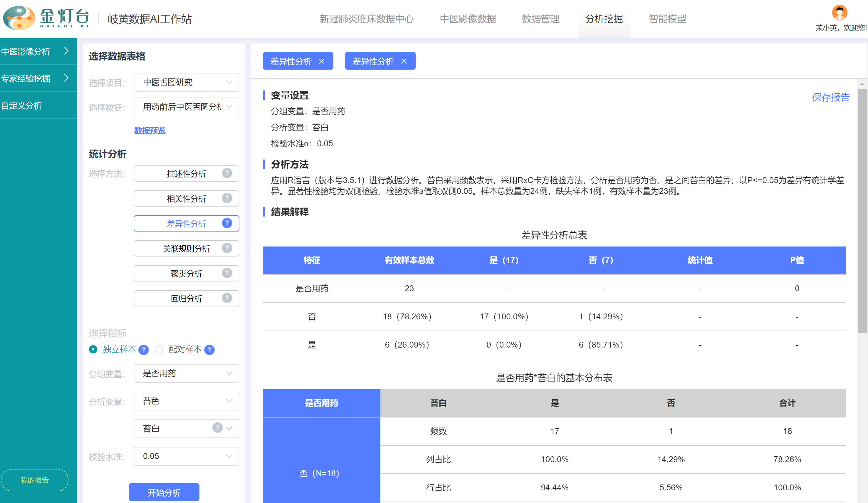Open the 分组变量 dropdown 是否用药

pos(186,373)
